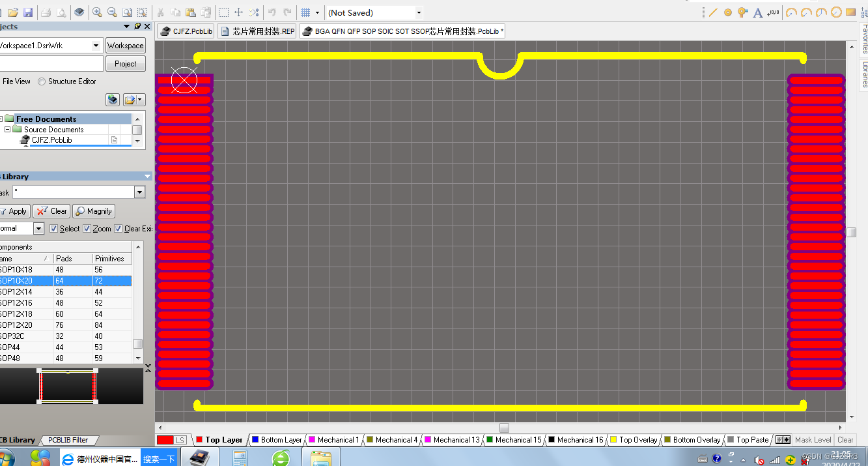Save the library with the floppy disk icon
Image resolution: width=868 pixels, height=466 pixels.
point(28,12)
